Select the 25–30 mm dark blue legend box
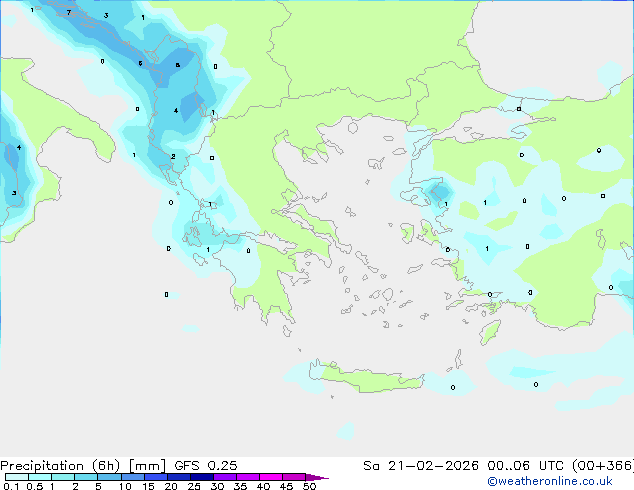Viewport: 634px width, 490px height. click(201, 477)
